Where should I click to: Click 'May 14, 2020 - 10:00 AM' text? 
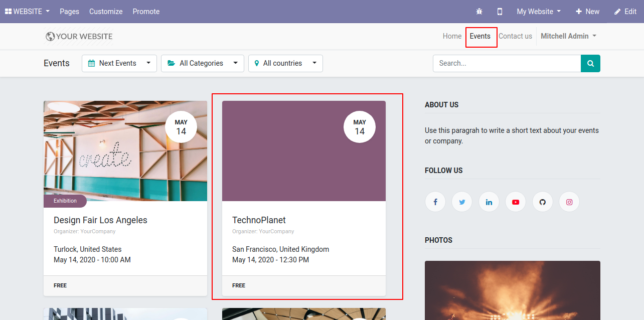click(x=92, y=260)
